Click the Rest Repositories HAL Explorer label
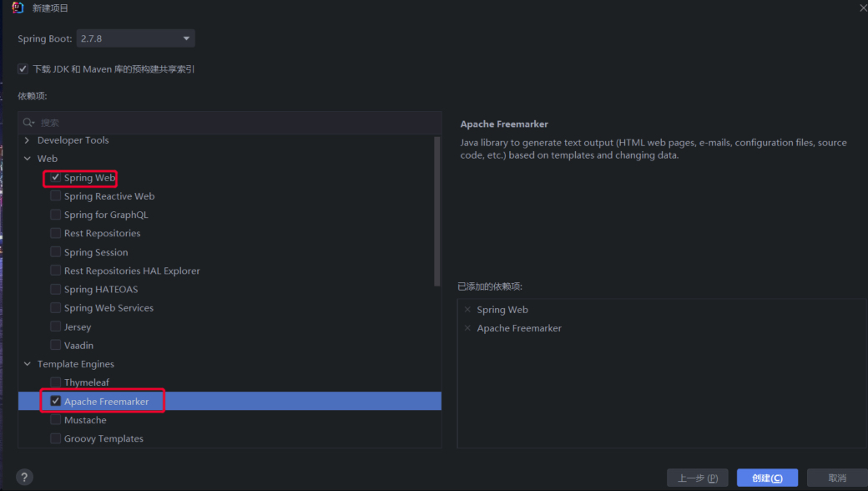Viewport: 868px width, 491px height. [x=132, y=271]
